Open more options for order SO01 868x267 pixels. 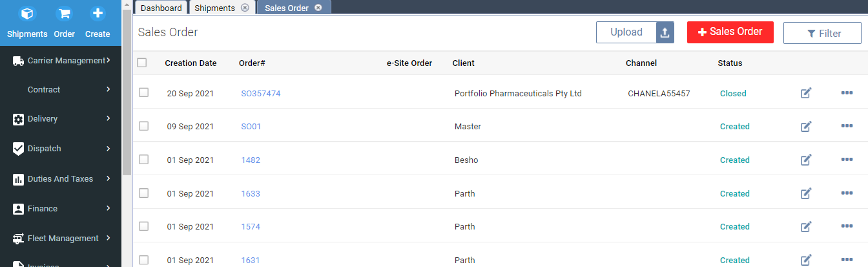click(847, 126)
